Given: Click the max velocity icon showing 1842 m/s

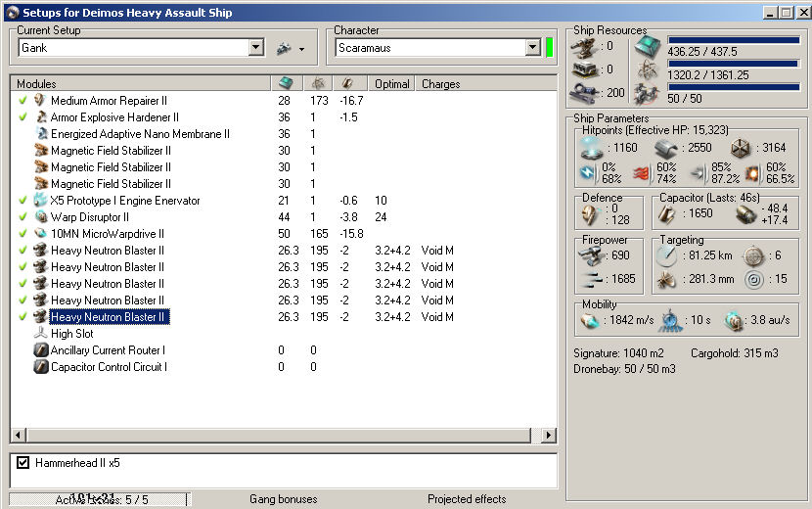Looking at the screenshot, I should click(590, 321).
